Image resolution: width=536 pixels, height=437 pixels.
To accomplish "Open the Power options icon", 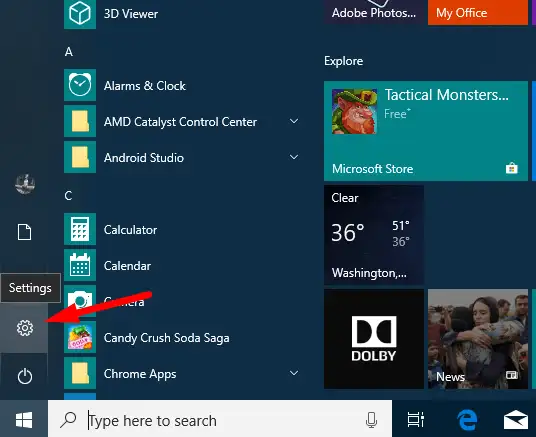I will pyautogui.click(x=25, y=376).
